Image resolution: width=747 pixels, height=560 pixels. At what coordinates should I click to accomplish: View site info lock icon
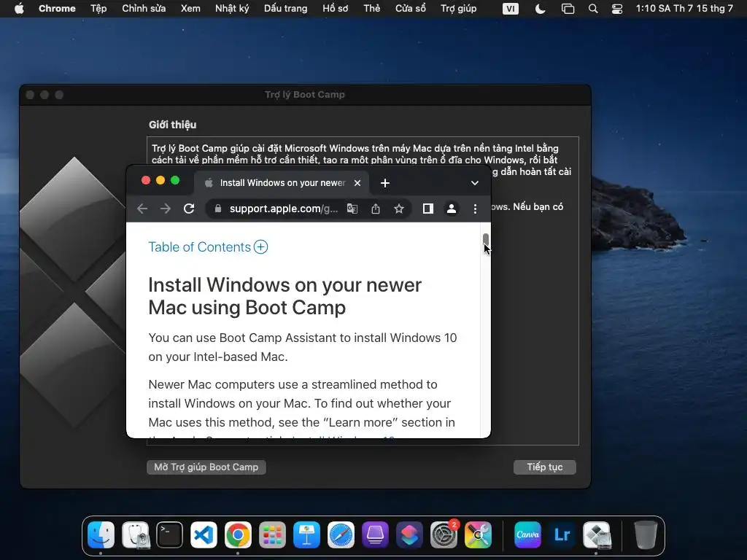pyautogui.click(x=217, y=209)
